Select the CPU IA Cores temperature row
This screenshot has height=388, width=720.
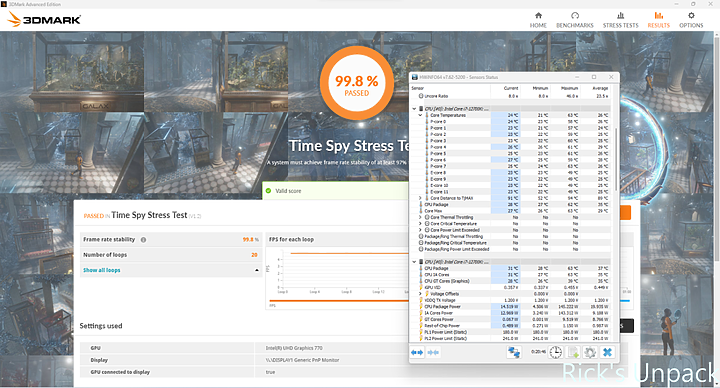(510, 275)
